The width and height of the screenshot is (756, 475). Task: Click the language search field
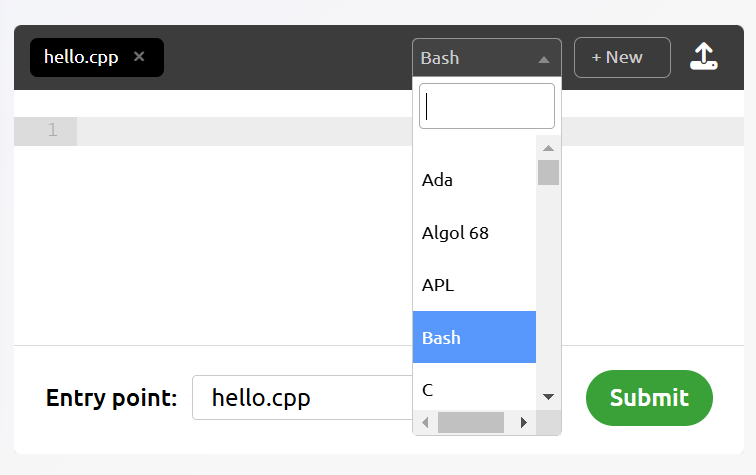pyautogui.click(x=486, y=106)
